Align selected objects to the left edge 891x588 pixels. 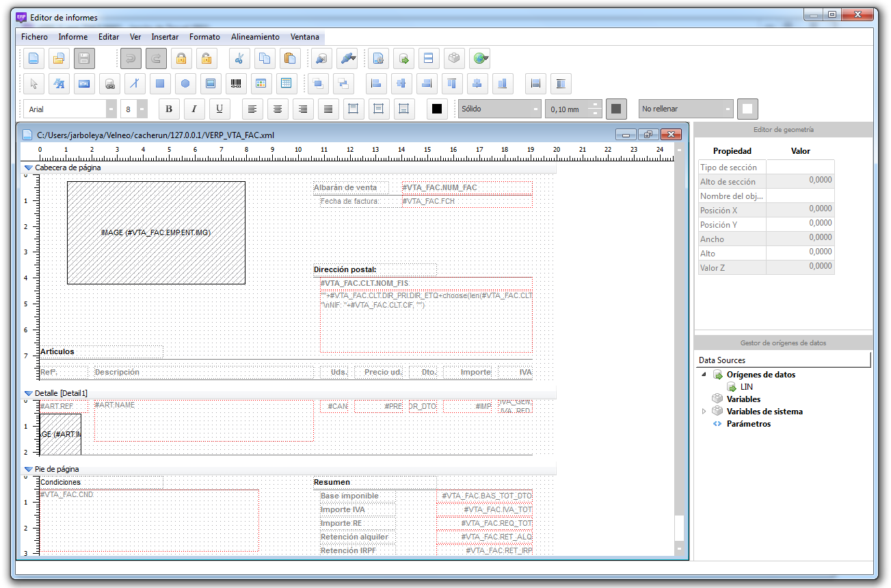point(375,83)
